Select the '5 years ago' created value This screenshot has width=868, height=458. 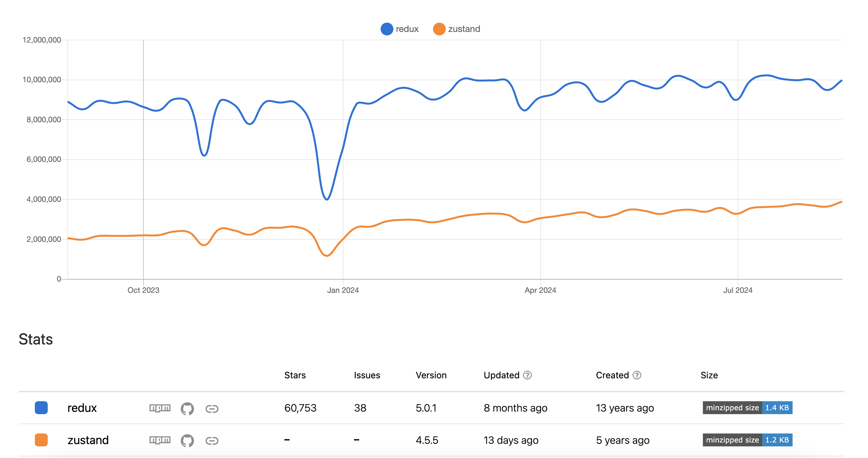(622, 440)
